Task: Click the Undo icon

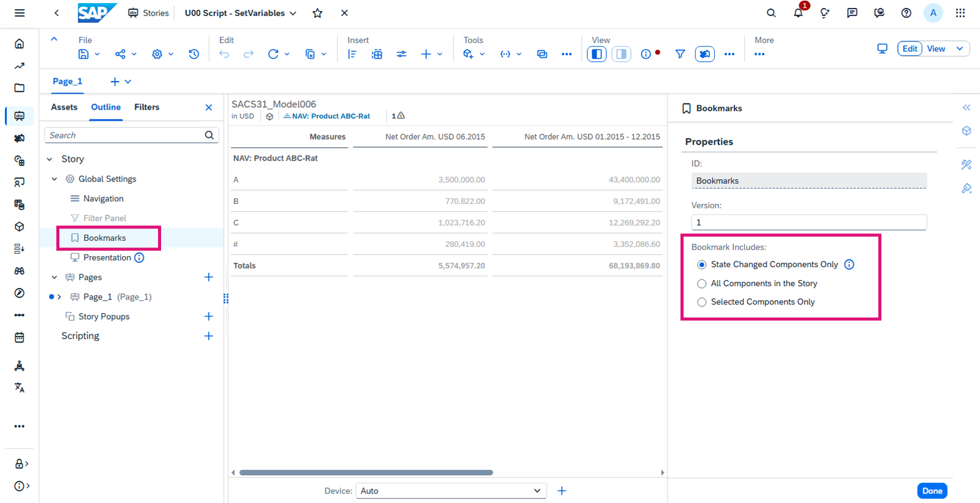Action: pyautogui.click(x=224, y=54)
